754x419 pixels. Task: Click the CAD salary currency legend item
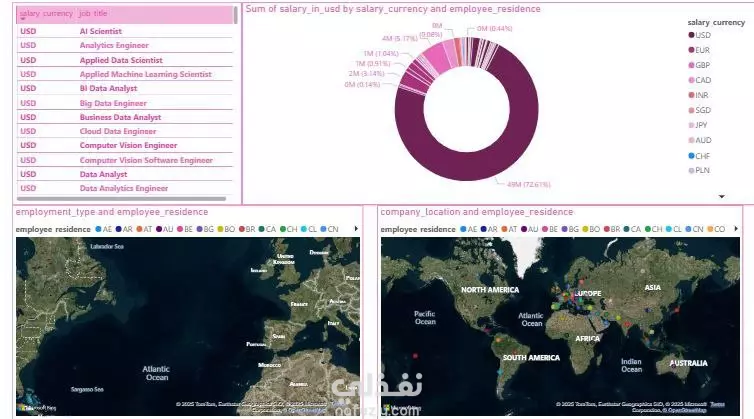pos(700,80)
